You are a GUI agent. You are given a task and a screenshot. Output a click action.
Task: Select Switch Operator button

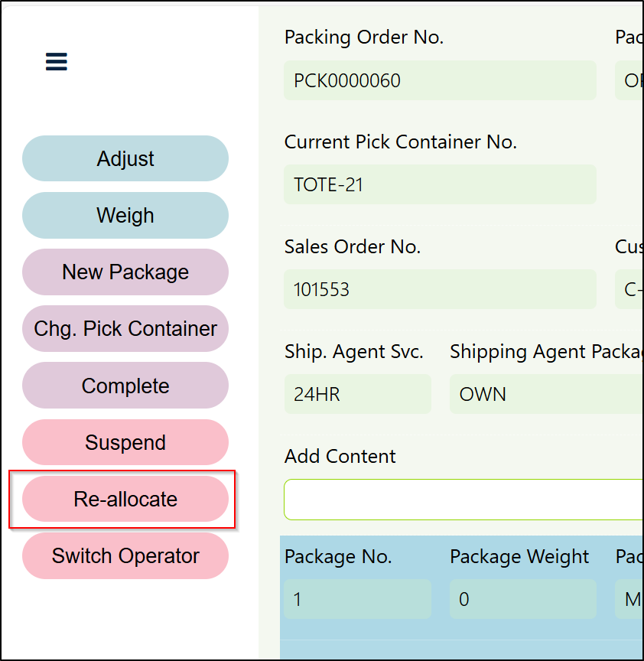pyautogui.click(x=125, y=555)
